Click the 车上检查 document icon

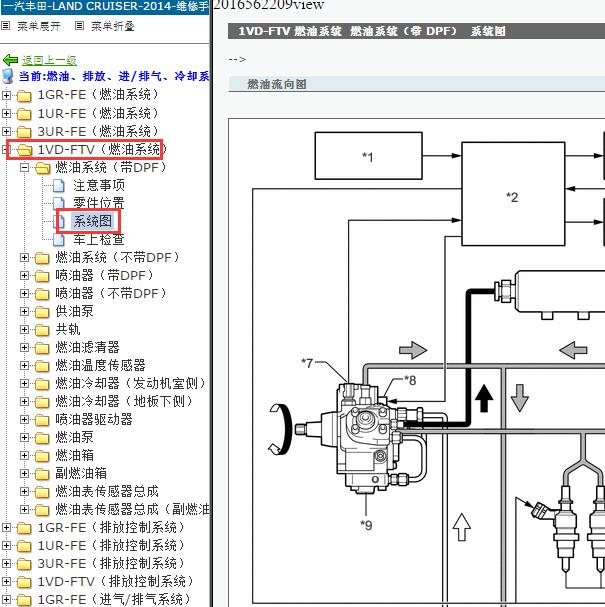click(x=59, y=239)
